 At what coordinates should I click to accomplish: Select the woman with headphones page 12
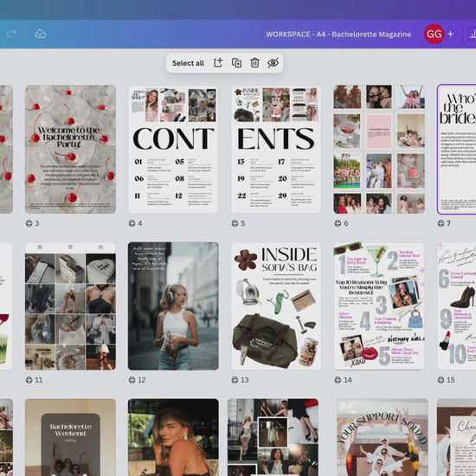[x=173, y=306]
